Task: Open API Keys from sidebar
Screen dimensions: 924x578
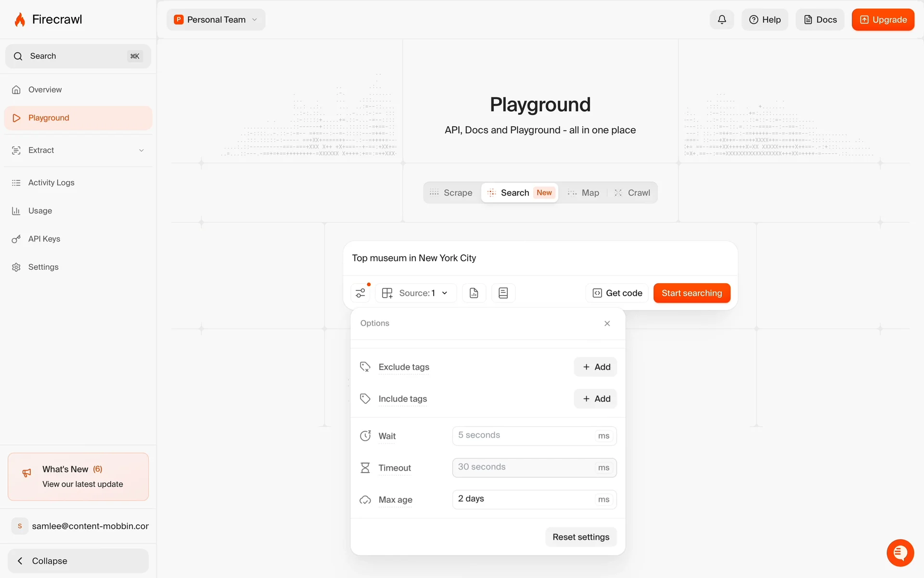Action: pyautogui.click(x=44, y=239)
